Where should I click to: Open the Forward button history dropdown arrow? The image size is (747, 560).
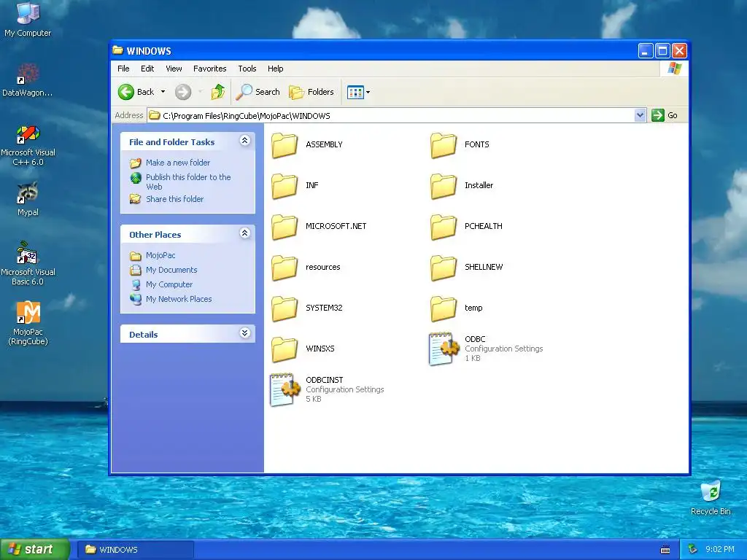click(200, 92)
